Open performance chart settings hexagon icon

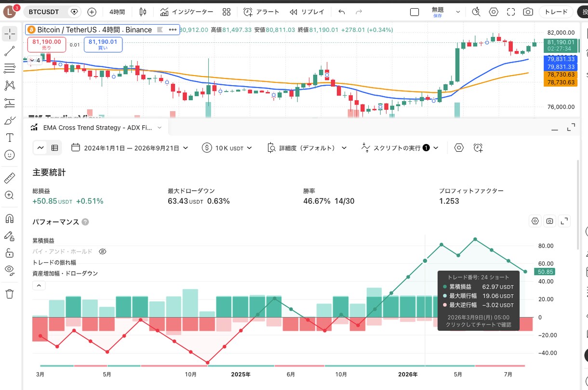click(535, 221)
